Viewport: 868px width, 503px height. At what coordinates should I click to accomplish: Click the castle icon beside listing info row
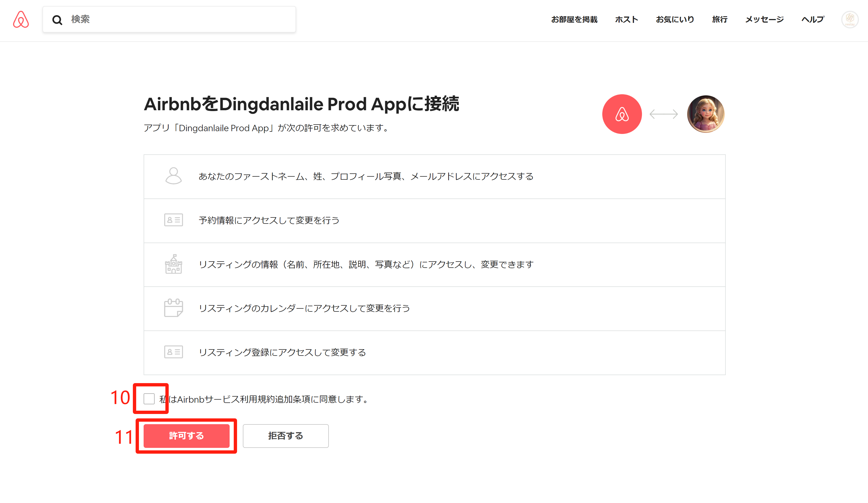(x=173, y=264)
